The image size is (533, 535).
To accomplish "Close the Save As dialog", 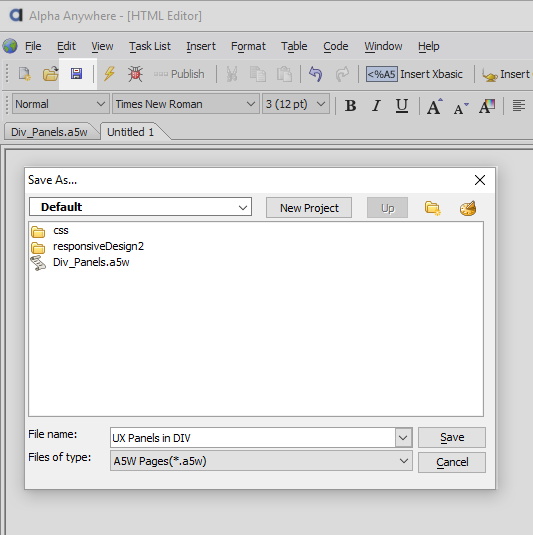I will point(480,180).
